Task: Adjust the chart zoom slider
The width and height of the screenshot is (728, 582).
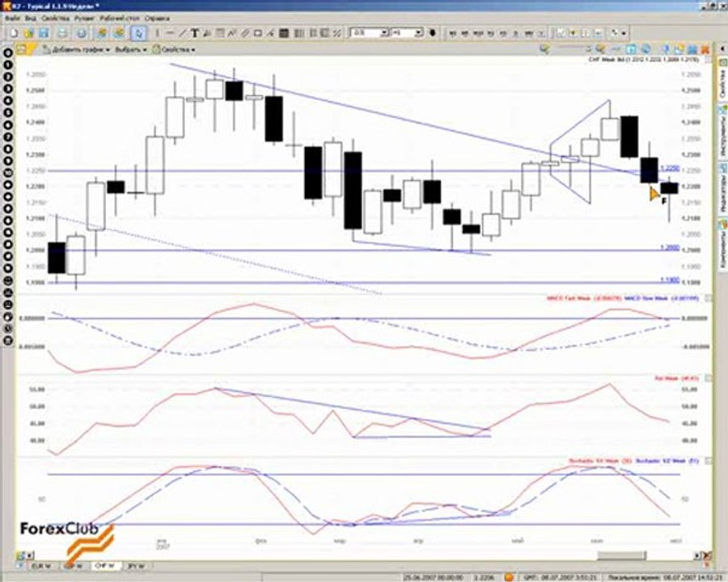Action: pyautogui.click(x=574, y=48)
